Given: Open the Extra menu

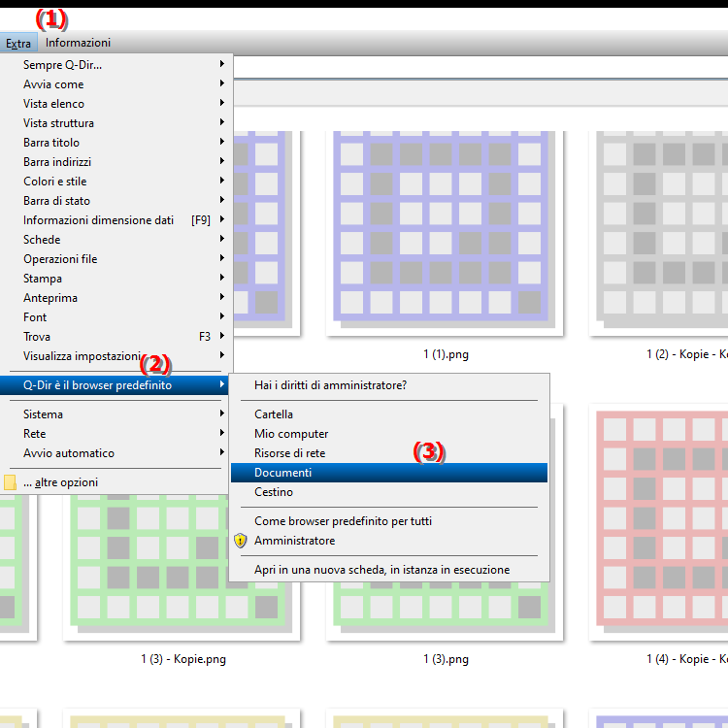Looking at the screenshot, I should click(18, 43).
